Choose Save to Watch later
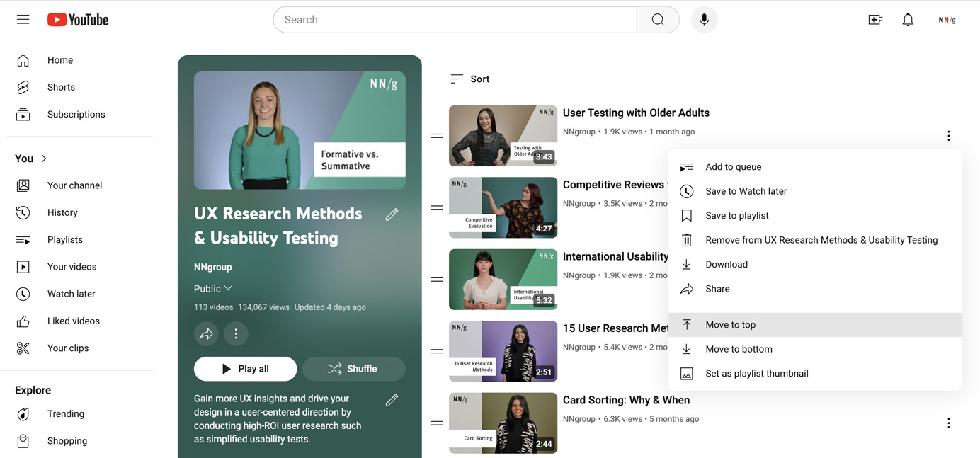The width and height of the screenshot is (980, 458). coord(746,191)
